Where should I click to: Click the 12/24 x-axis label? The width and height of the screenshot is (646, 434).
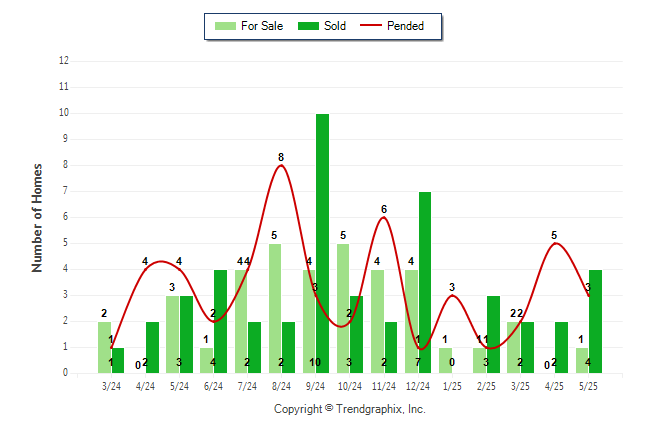tap(418, 386)
